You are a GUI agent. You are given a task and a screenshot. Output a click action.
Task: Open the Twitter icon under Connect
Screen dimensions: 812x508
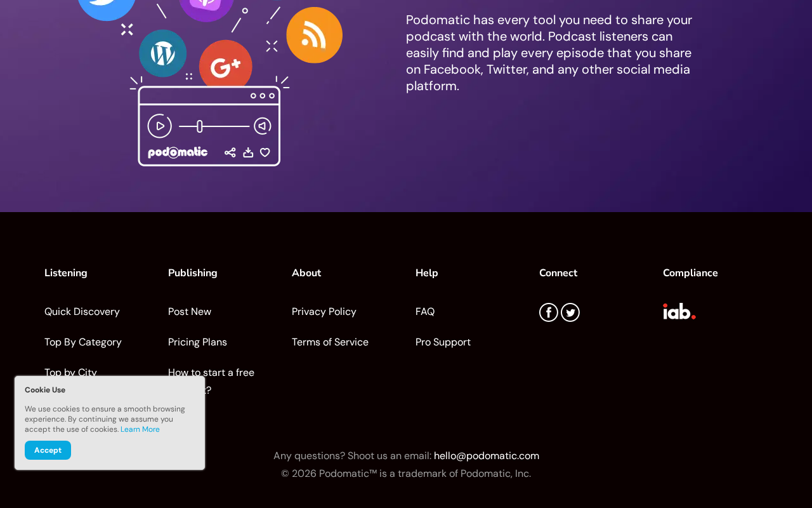click(x=570, y=312)
